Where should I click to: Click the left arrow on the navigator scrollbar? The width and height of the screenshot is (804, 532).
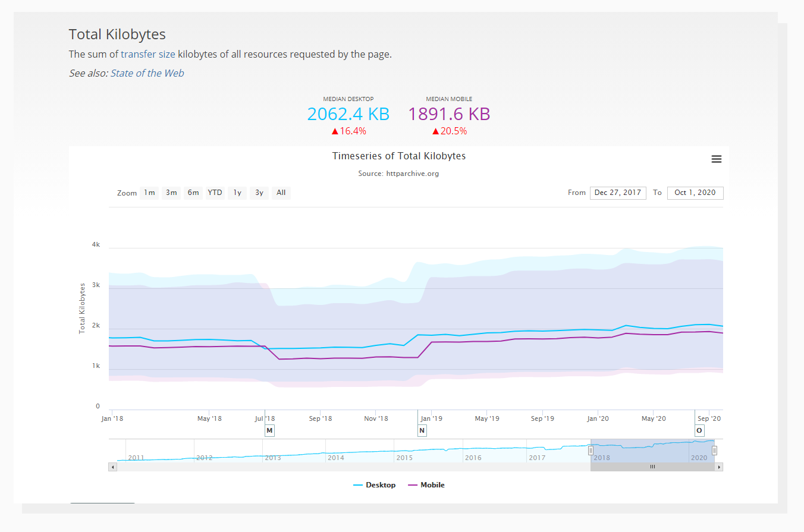tap(112, 467)
